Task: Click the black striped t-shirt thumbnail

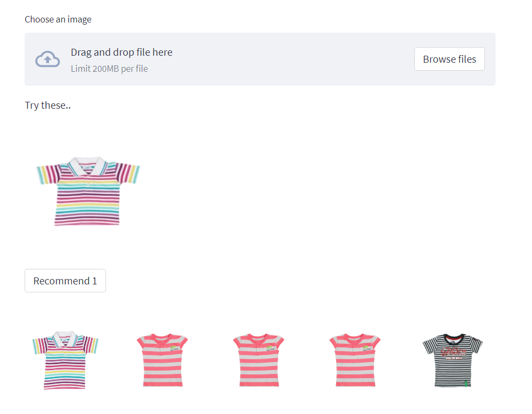Action: click(x=452, y=359)
